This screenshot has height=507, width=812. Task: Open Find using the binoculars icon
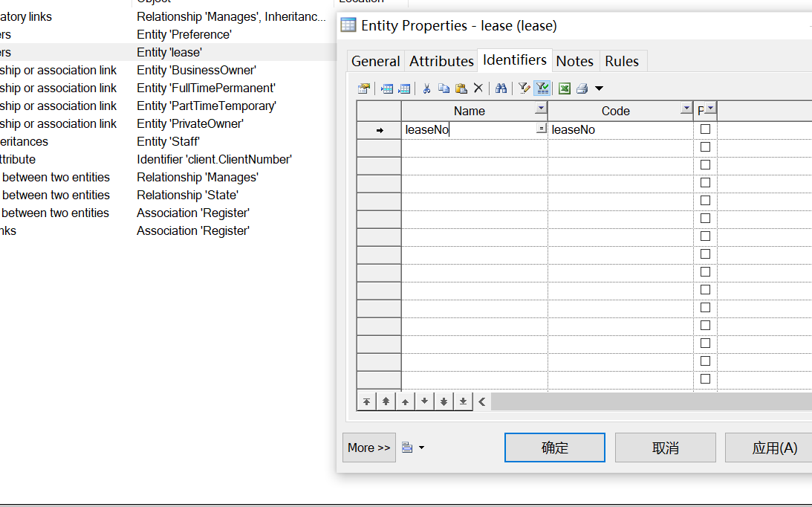tap(502, 88)
